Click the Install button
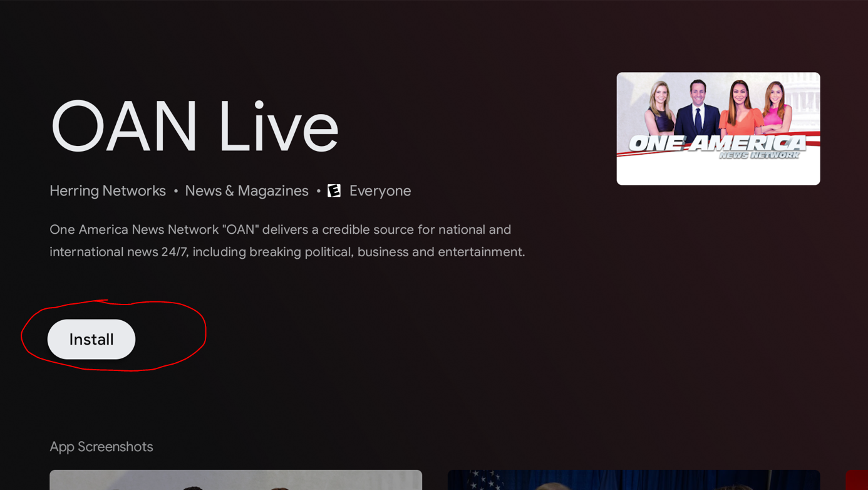Image resolution: width=868 pixels, height=490 pixels. point(91,339)
